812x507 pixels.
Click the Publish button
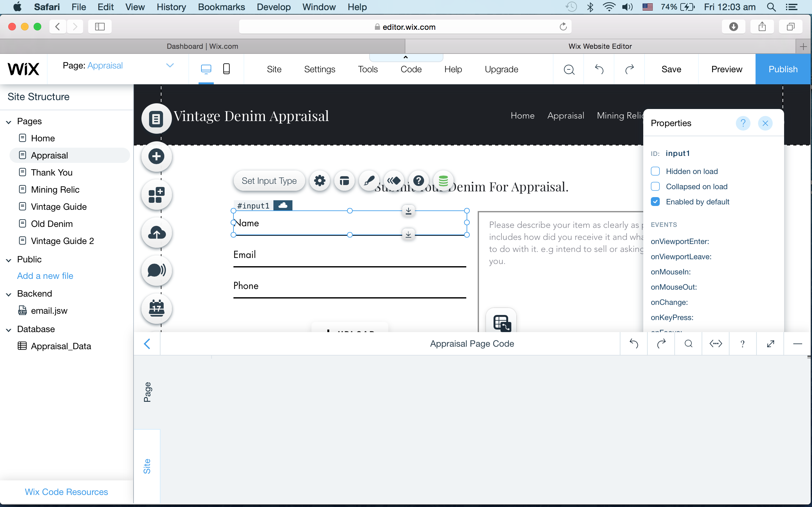pos(783,69)
